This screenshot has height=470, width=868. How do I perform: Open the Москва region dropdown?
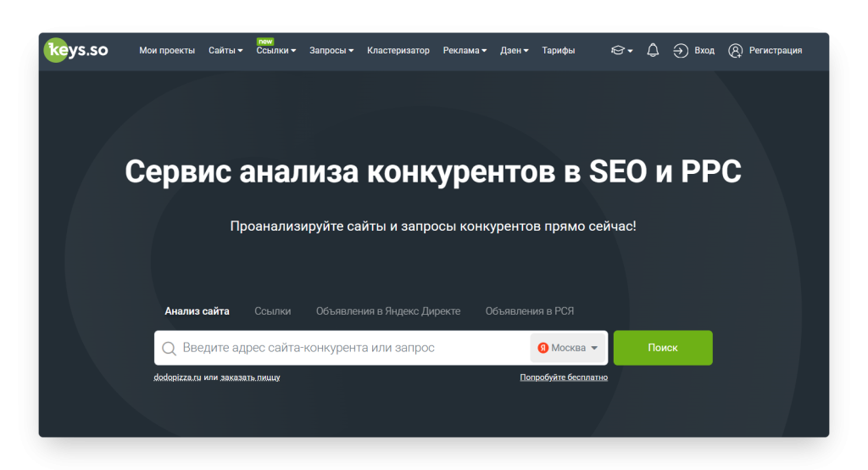[569, 348]
